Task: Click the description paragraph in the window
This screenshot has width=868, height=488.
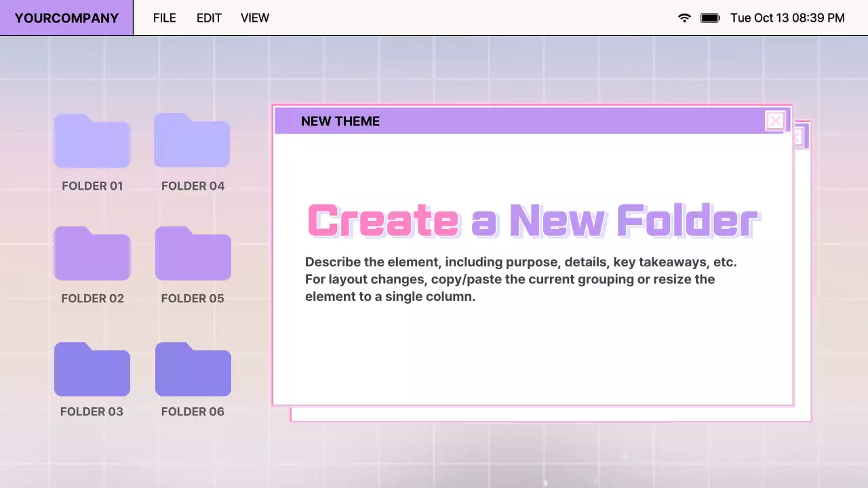Action: click(521, 279)
